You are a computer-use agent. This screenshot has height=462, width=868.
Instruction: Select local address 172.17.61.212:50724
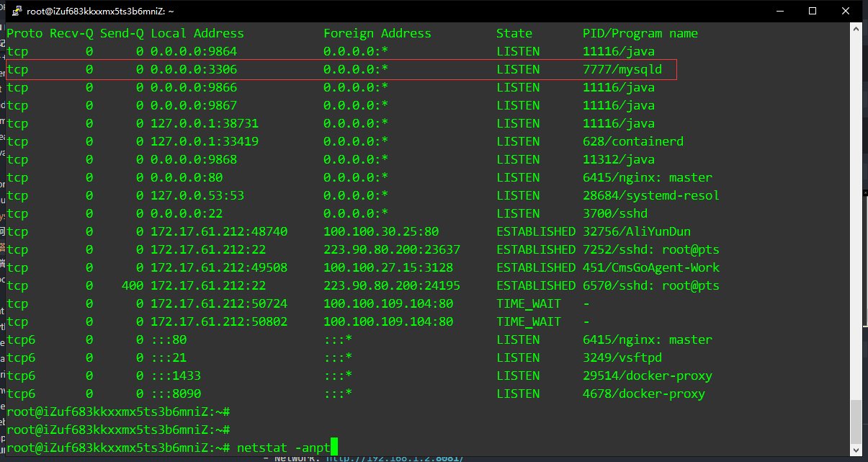tap(219, 303)
